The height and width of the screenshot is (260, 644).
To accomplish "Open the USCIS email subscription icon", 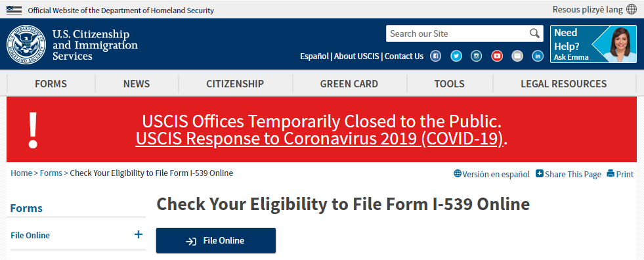I will pos(517,56).
